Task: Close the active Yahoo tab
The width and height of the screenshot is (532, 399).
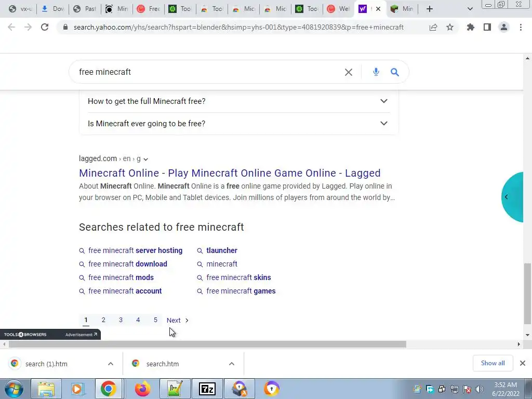Action: point(378,9)
